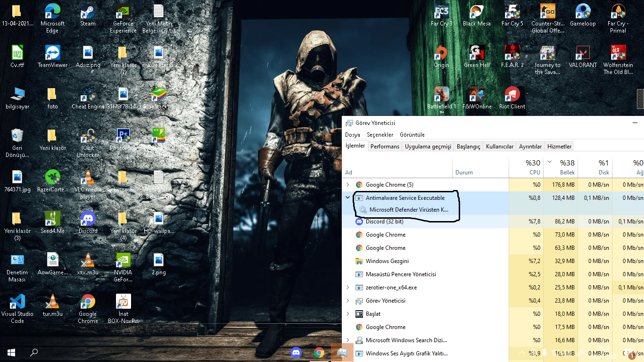Click the Task Manager taskbar button

point(342,352)
